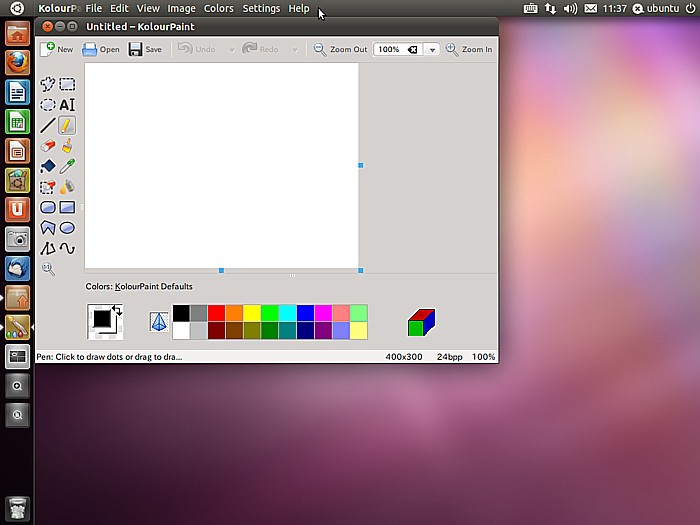The image size is (700, 525).
Task: Pick the magenta color swatch
Action: point(323,313)
